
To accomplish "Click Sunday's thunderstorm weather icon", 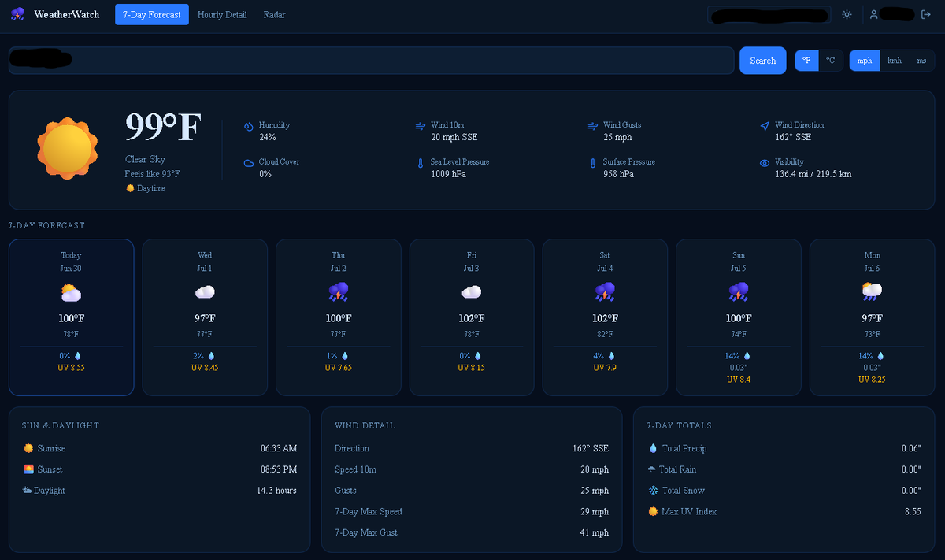I will coord(739,293).
